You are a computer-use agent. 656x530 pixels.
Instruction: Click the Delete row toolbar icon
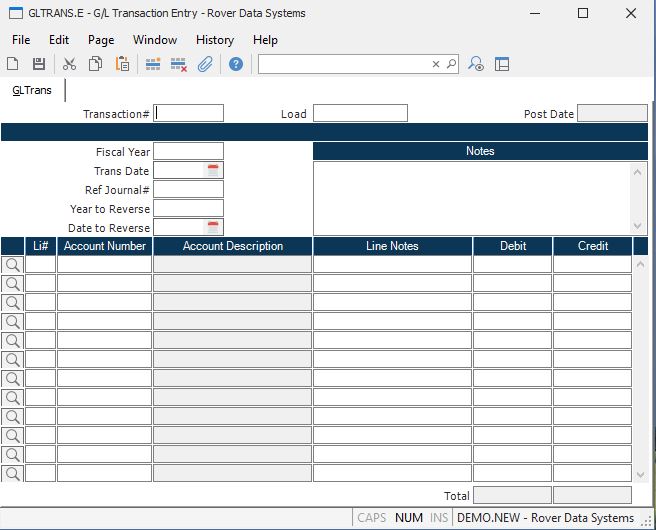(179, 64)
